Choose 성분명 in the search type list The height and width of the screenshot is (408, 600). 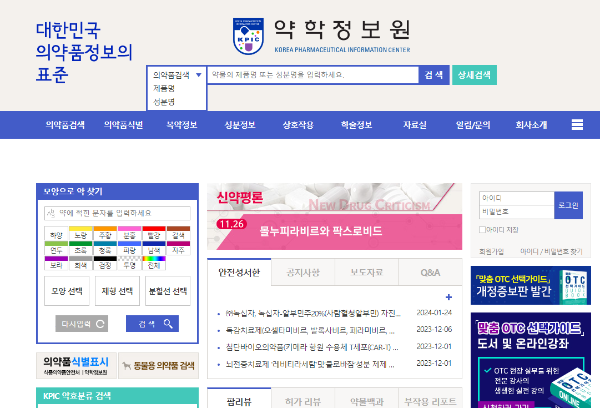164,102
